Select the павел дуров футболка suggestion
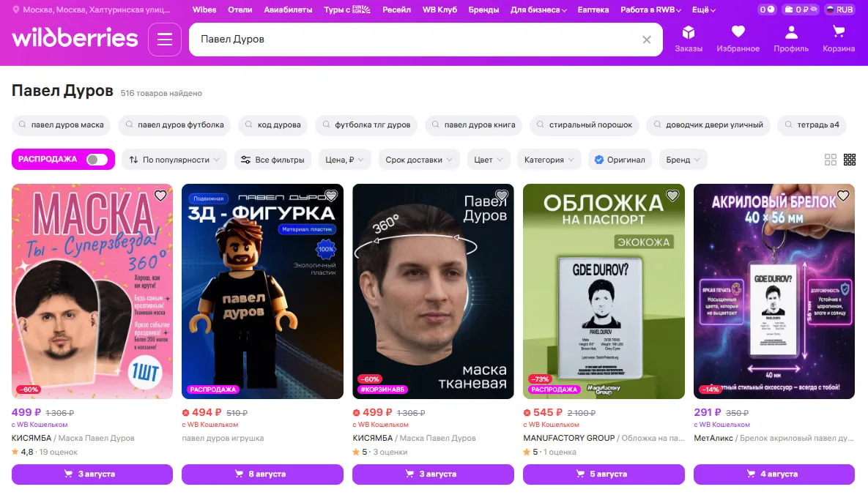The image size is (868, 495). [x=175, y=124]
